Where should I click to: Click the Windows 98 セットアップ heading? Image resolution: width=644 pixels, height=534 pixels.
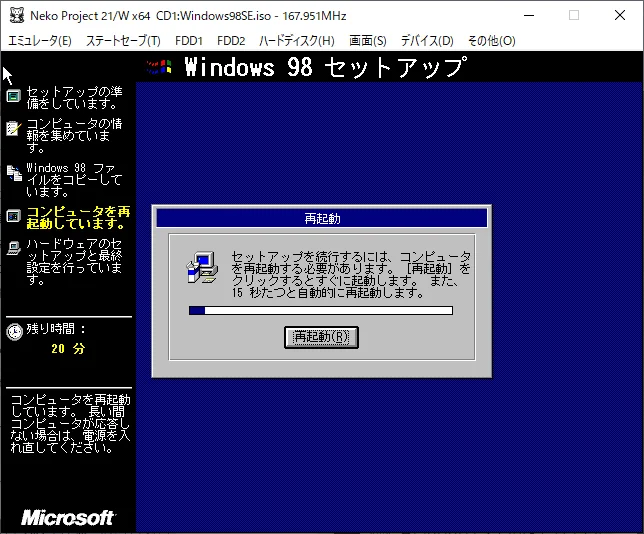326,67
